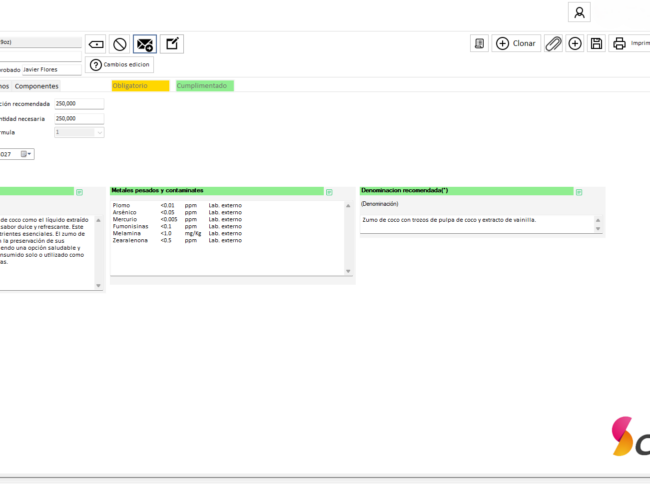650x487 pixels.
Task: Click the tag label icon
Action: [x=95, y=44]
